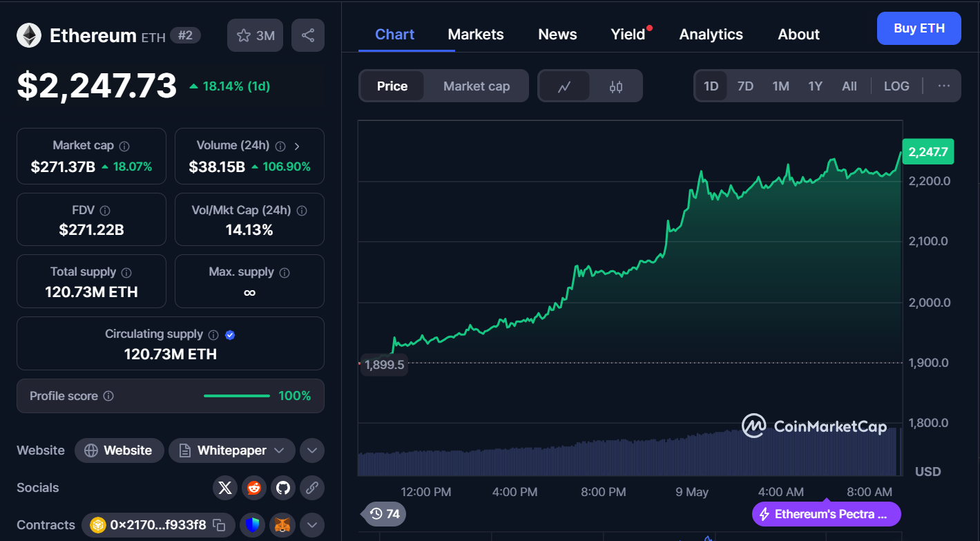The height and width of the screenshot is (541, 980).
Task: Click the 14.13% Vol/Mkt Cap value
Action: pos(249,230)
